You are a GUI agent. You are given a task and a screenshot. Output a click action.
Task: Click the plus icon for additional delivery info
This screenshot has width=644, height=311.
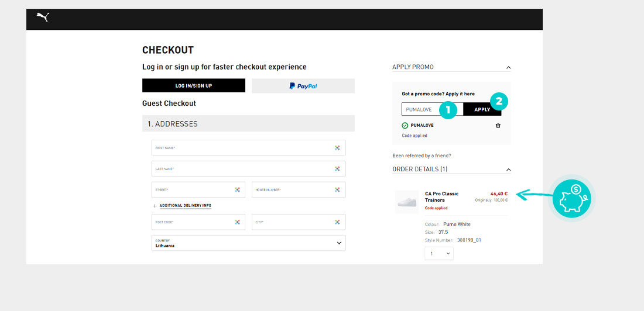155,206
